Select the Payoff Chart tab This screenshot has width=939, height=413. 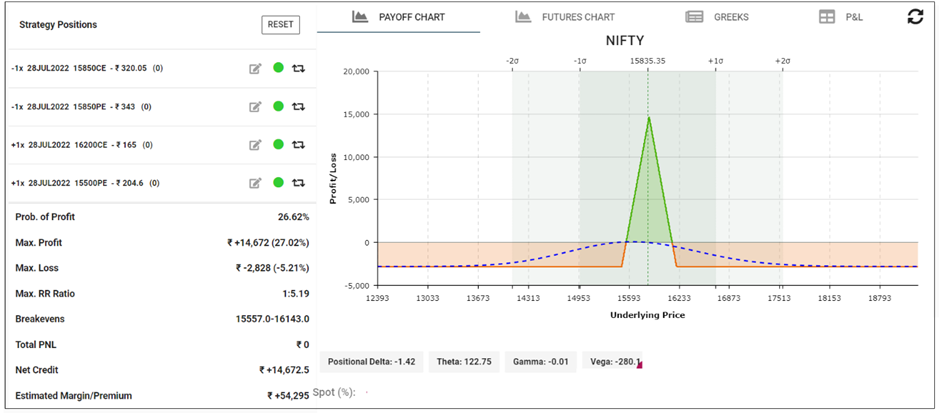coord(399,17)
